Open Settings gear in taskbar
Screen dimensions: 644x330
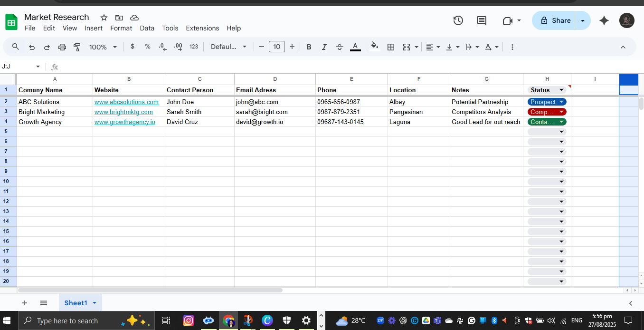tap(306, 320)
